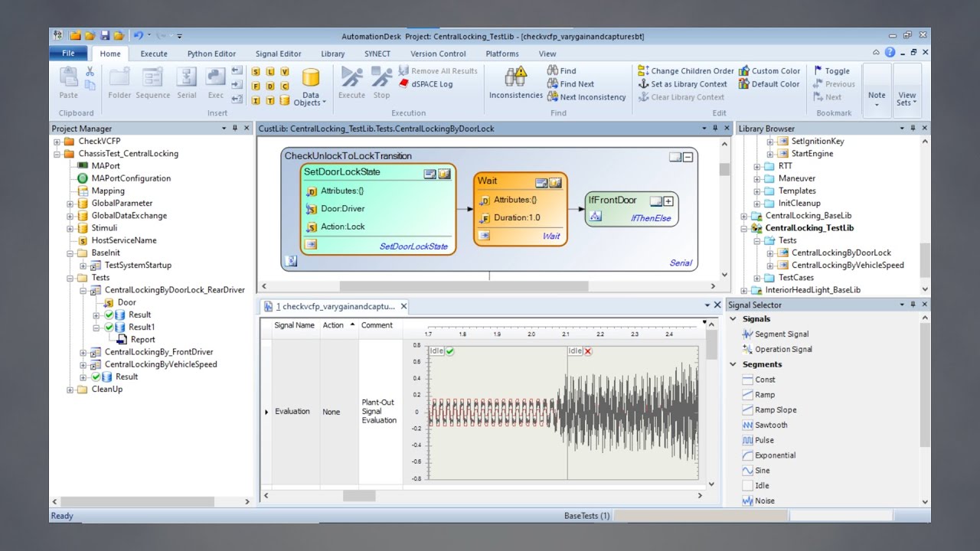Choose Custom Color option
The width and height of the screenshot is (980, 551).
pyautogui.click(x=769, y=71)
